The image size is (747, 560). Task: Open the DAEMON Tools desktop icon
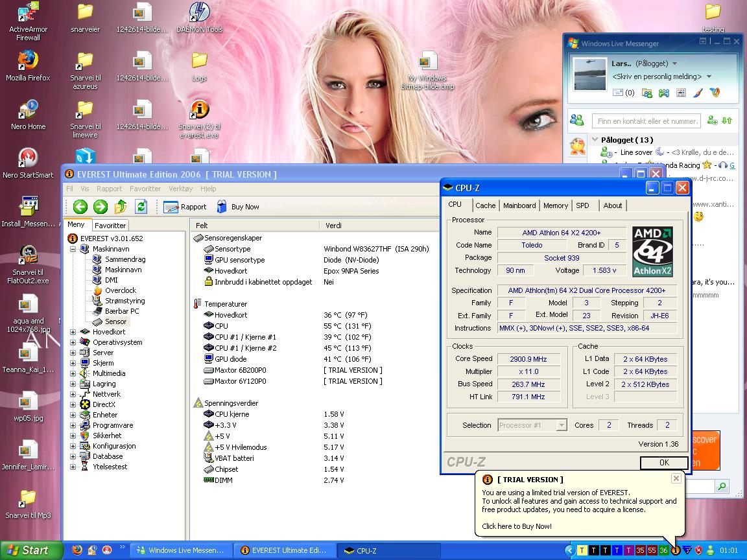click(200, 17)
